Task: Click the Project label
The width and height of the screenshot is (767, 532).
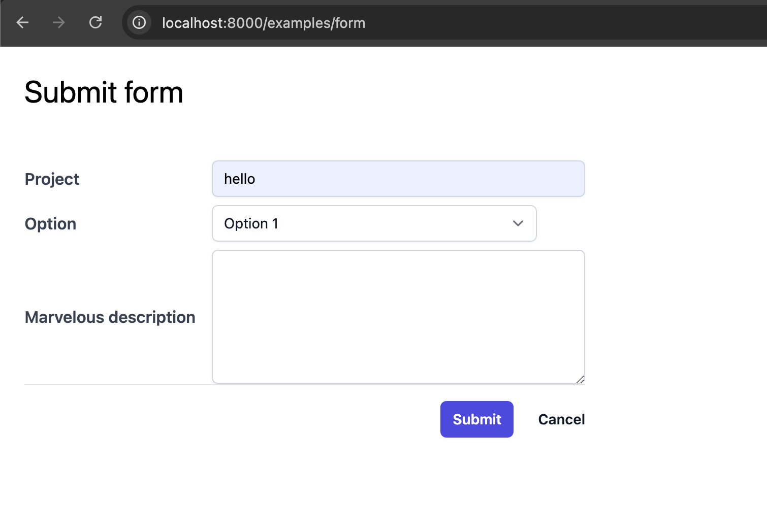Action: coord(51,179)
